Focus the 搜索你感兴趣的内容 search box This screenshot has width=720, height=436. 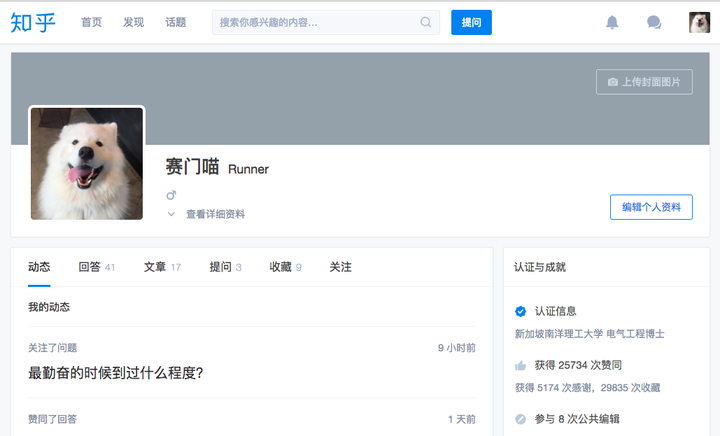coord(326,22)
